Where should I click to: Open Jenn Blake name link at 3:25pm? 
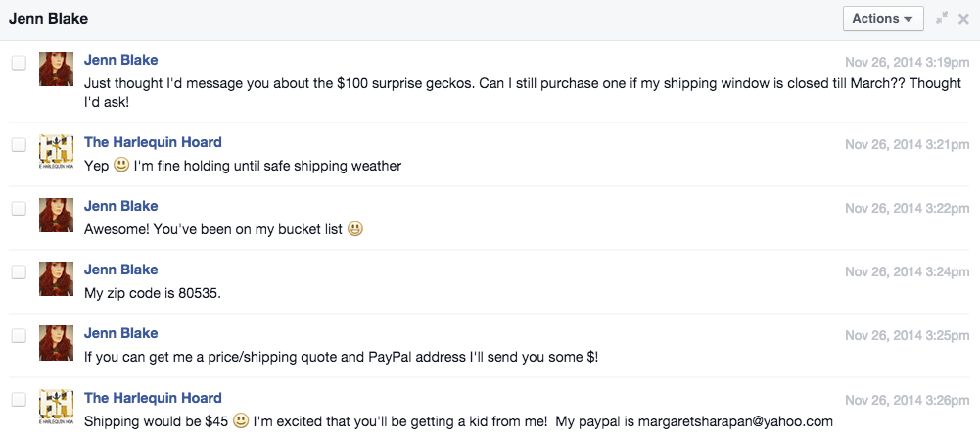pyautogui.click(x=121, y=333)
